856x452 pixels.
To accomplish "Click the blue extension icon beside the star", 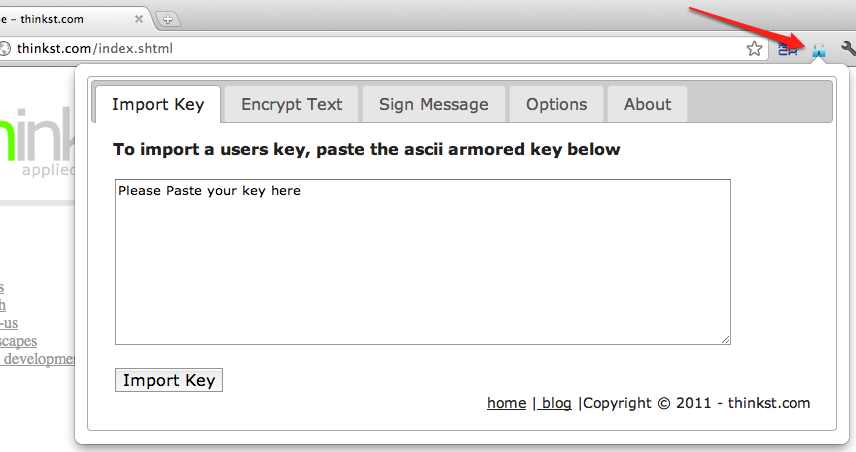I will click(x=788, y=49).
